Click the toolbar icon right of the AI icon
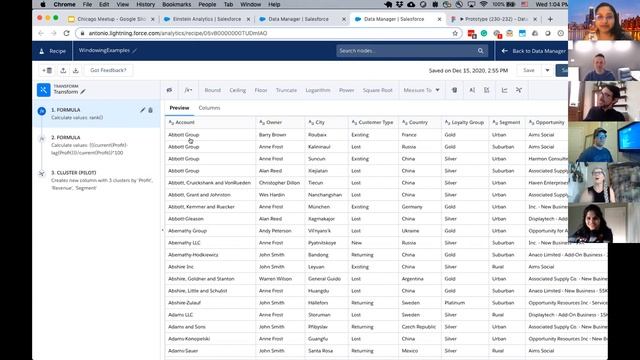This screenshot has height=360, width=640. tap(487, 90)
